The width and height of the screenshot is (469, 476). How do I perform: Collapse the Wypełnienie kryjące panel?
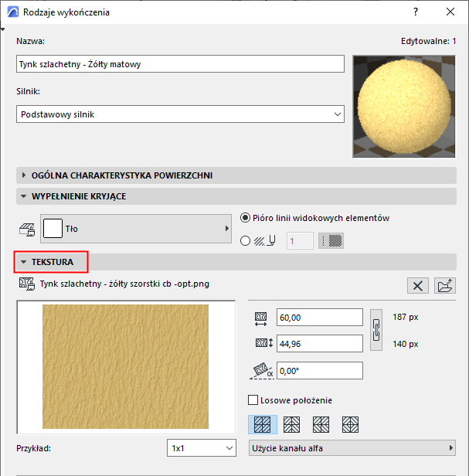(x=236, y=196)
